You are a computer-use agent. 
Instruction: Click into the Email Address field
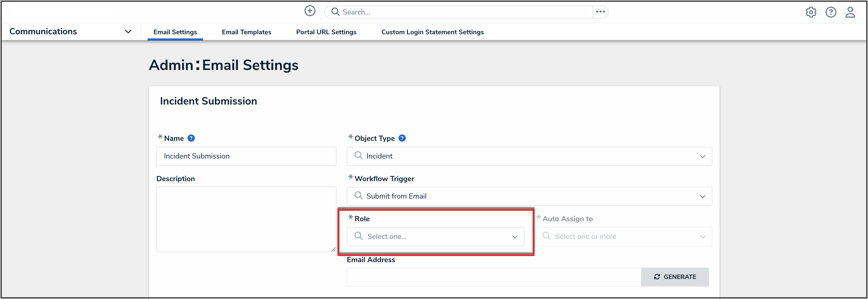tap(494, 277)
